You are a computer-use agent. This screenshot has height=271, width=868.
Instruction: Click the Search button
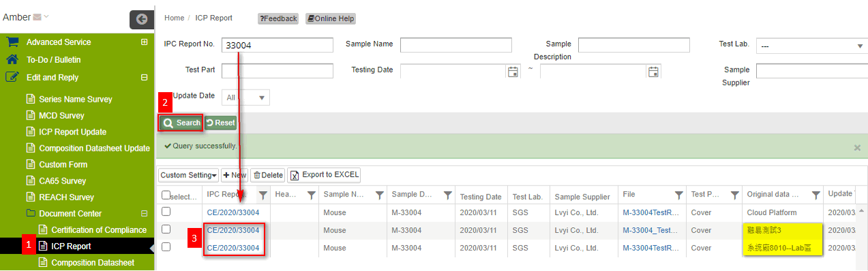click(x=181, y=123)
